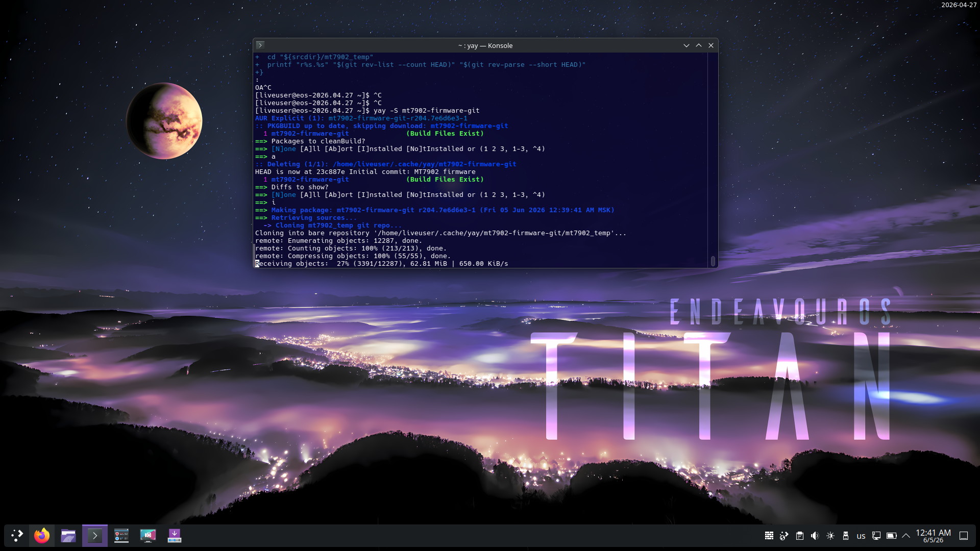Click the Konsole vertical scrollbar handle
This screenshot has height=551, width=980.
coord(713,261)
